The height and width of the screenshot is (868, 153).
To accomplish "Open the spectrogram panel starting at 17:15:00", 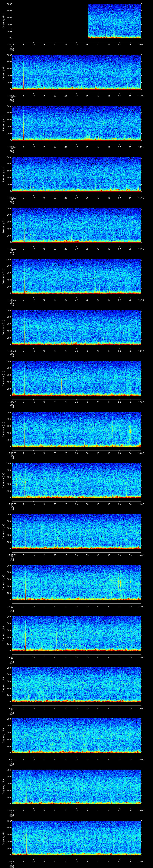I will click(x=77, y=327).
